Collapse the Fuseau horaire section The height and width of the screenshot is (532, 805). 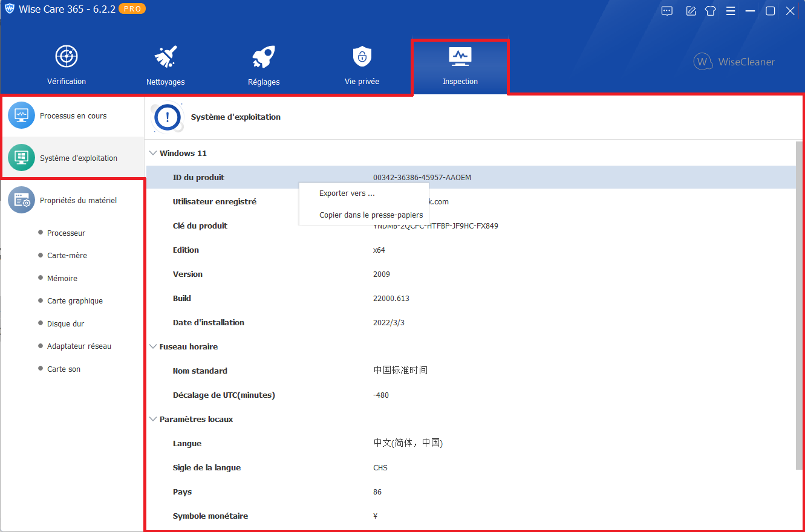click(152, 346)
